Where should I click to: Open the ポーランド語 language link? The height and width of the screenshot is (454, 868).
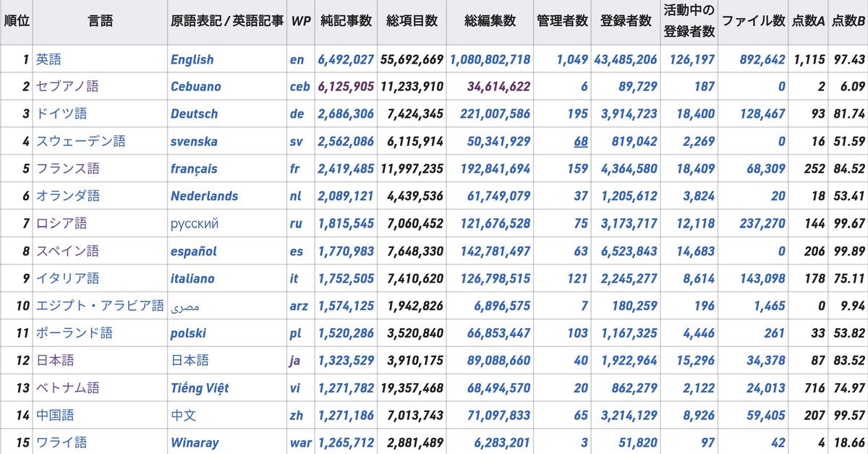(74, 333)
